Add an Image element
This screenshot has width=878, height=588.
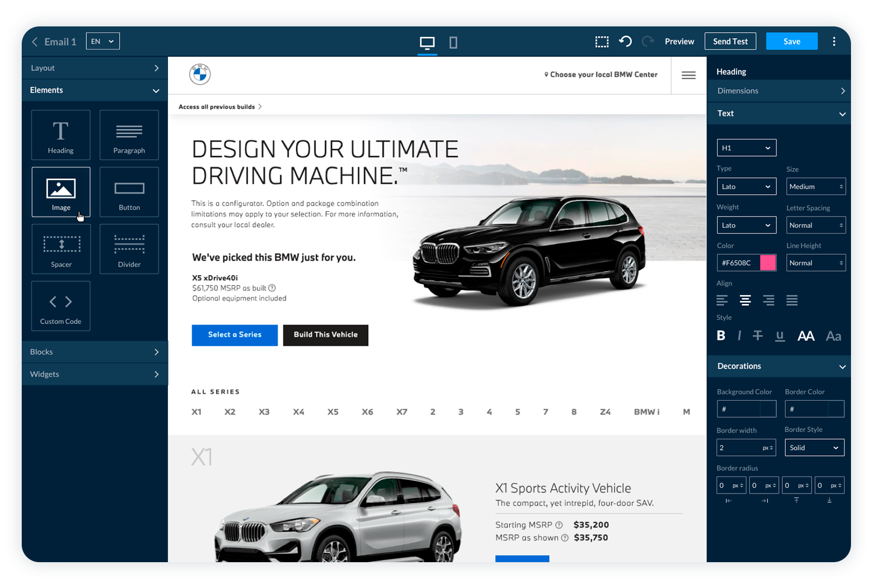click(x=61, y=192)
